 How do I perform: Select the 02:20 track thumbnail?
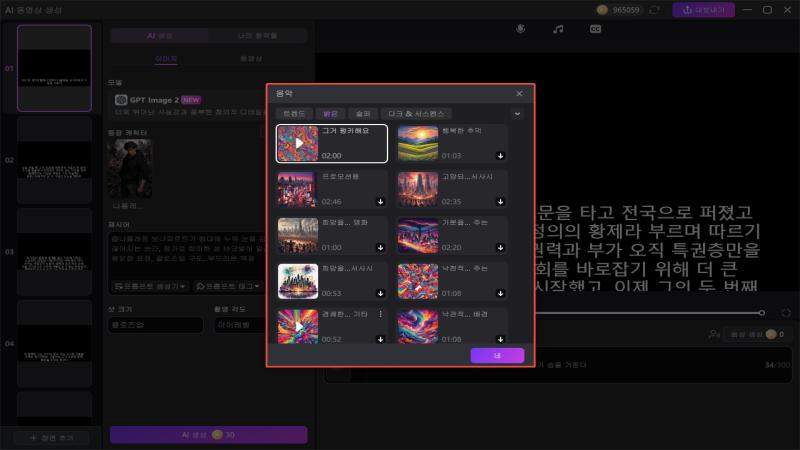pyautogui.click(x=418, y=235)
